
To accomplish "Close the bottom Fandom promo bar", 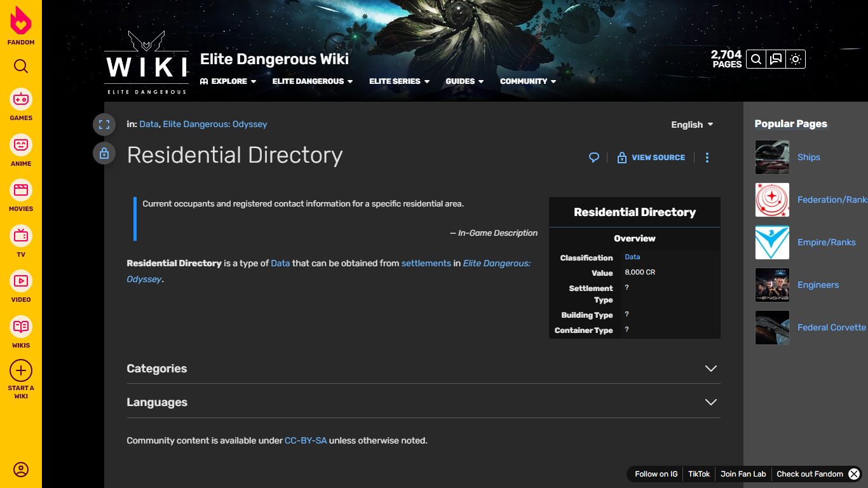I will (854, 474).
